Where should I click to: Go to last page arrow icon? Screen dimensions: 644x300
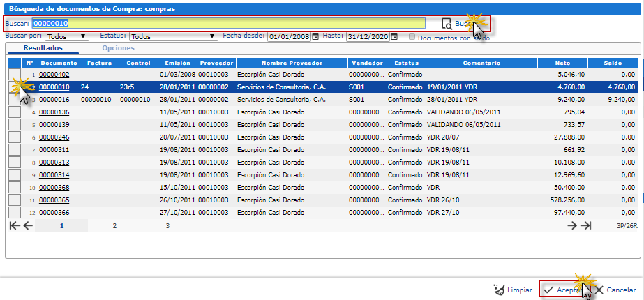(x=586, y=225)
